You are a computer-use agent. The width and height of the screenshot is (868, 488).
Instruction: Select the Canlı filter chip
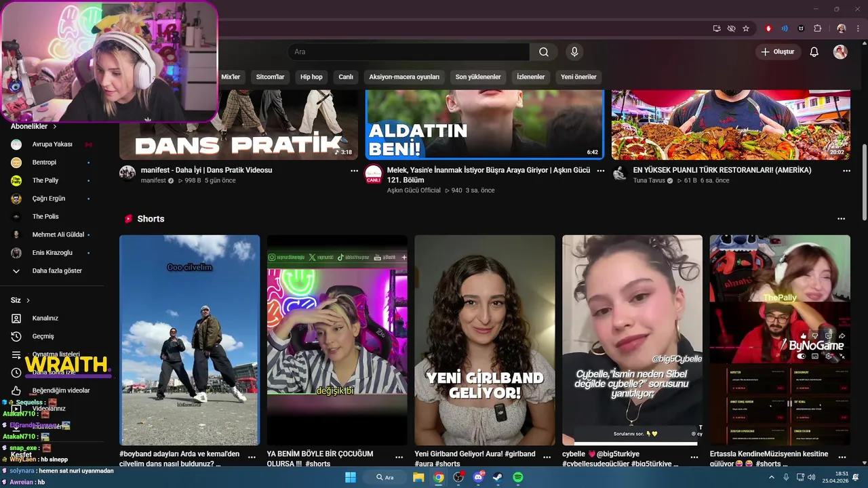point(346,77)
